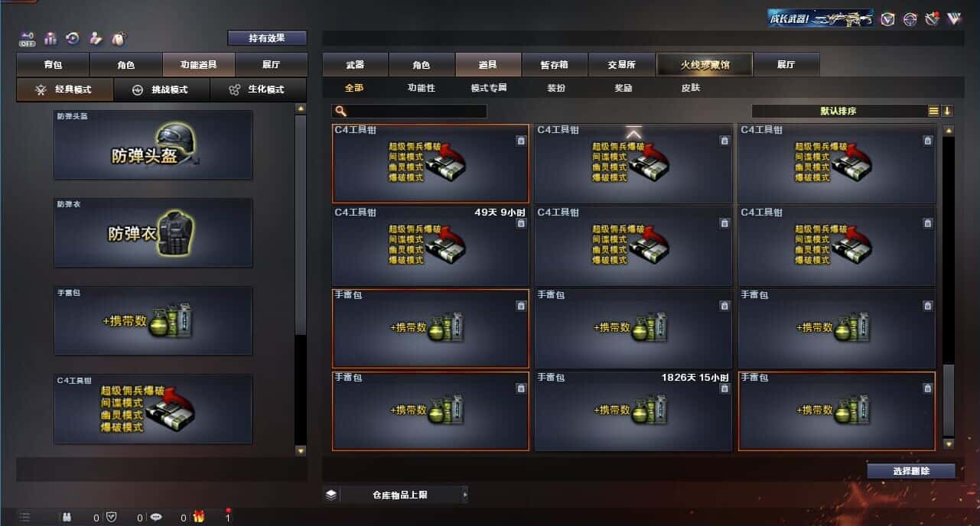This screenshot has height=526, width=980.
Task: Toggle the OFF key switch icon
Action: tap(28, 38)
